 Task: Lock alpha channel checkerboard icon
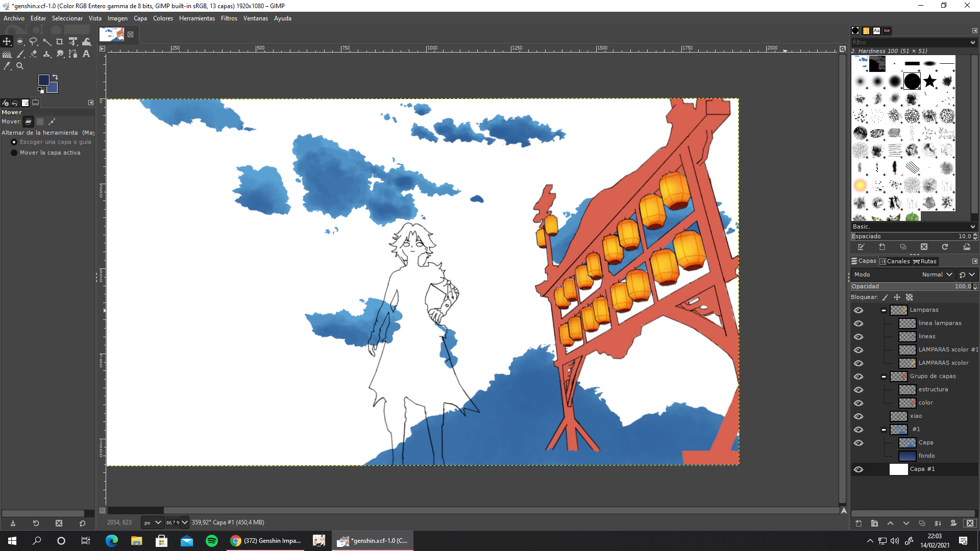tap(909, 297)
